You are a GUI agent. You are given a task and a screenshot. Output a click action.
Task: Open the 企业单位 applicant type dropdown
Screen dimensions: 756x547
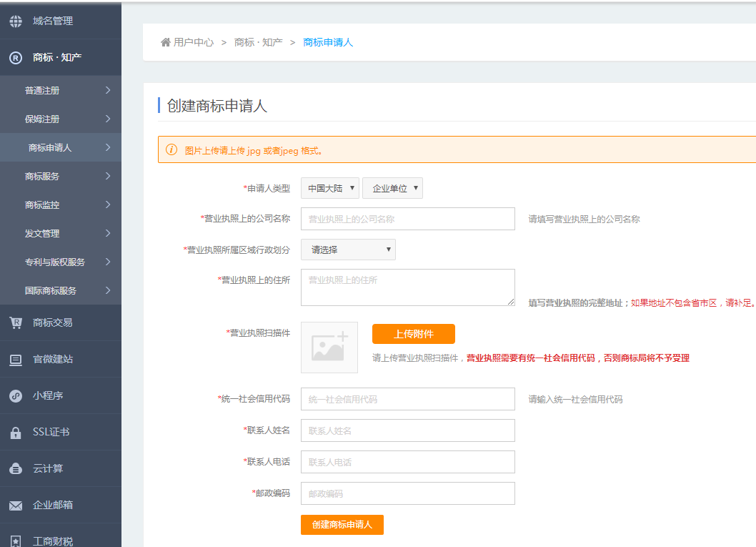point(392,188)
